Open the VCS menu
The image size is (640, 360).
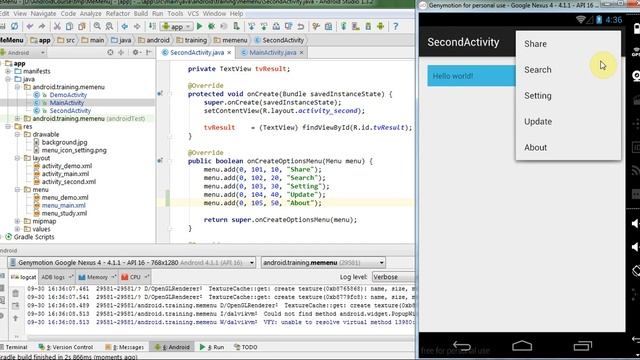pos(193,13)
